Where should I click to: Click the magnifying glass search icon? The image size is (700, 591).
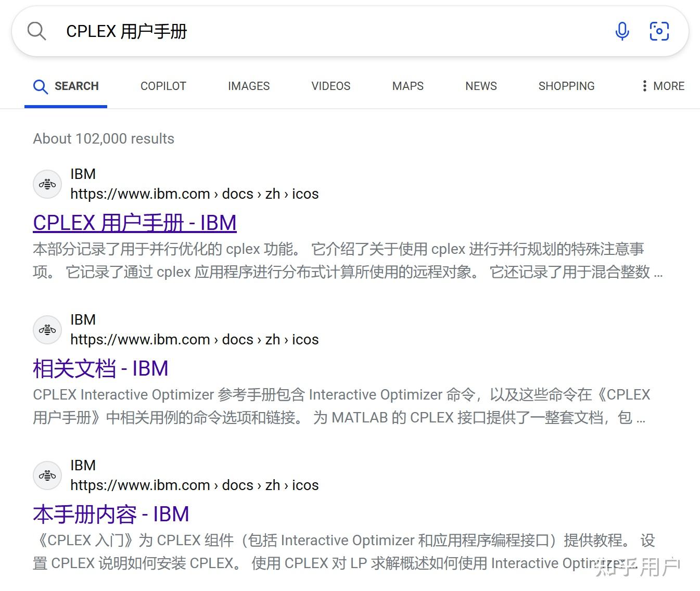point(36,31)
